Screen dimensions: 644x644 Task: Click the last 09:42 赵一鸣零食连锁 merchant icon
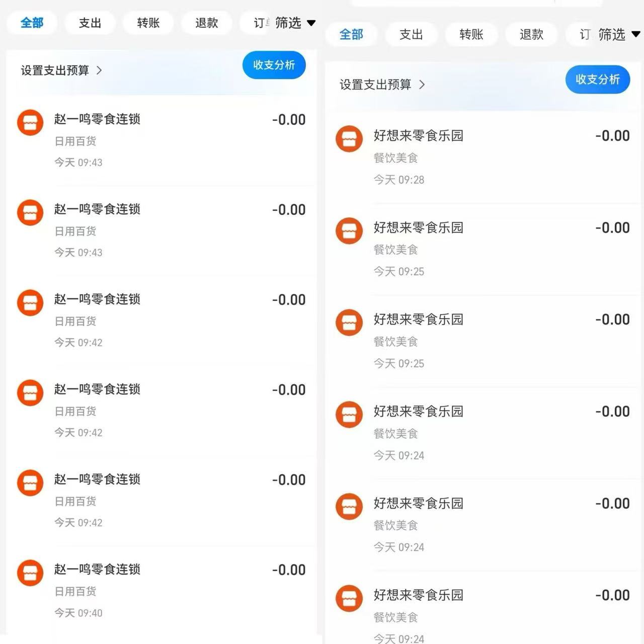pos(30,482)
